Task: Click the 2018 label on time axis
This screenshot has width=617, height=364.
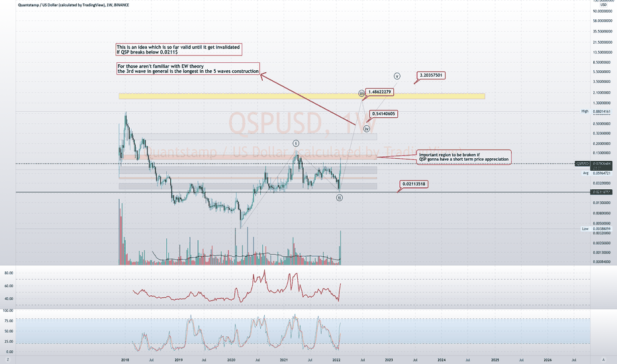Action: click(125, 359)
